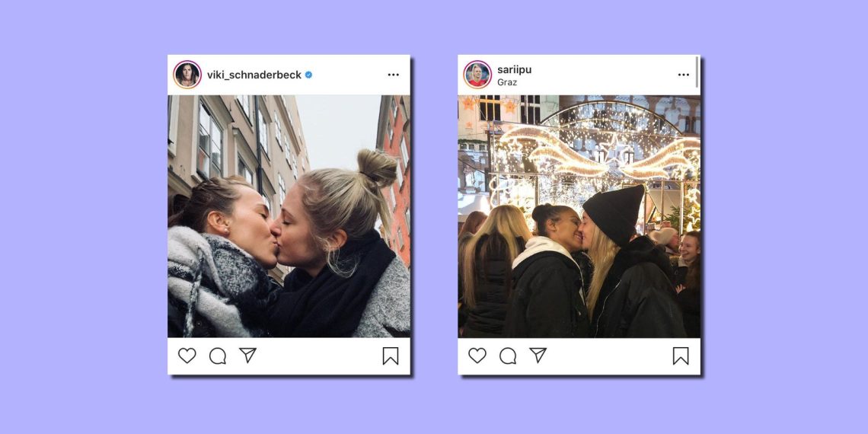Open more options on viki_schnaderbeck's post
Screen dimensions: 868x434
tap(394, 75)
